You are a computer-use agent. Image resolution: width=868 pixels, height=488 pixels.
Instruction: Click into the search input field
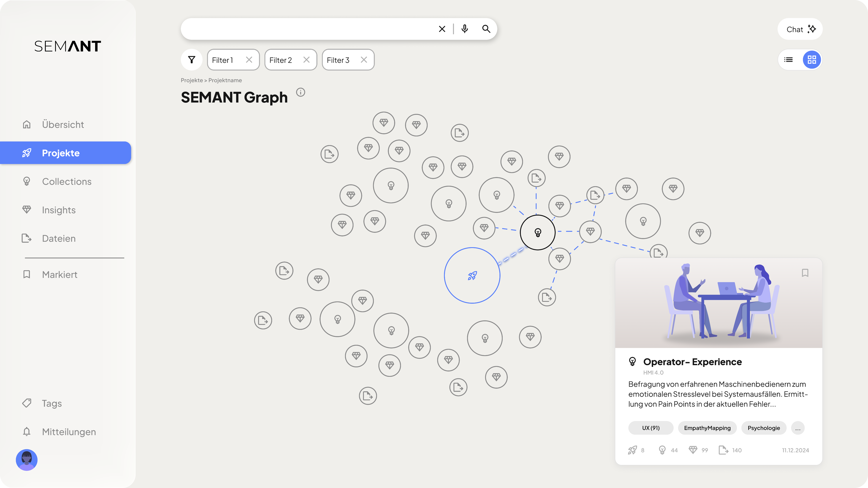point(303,29)
